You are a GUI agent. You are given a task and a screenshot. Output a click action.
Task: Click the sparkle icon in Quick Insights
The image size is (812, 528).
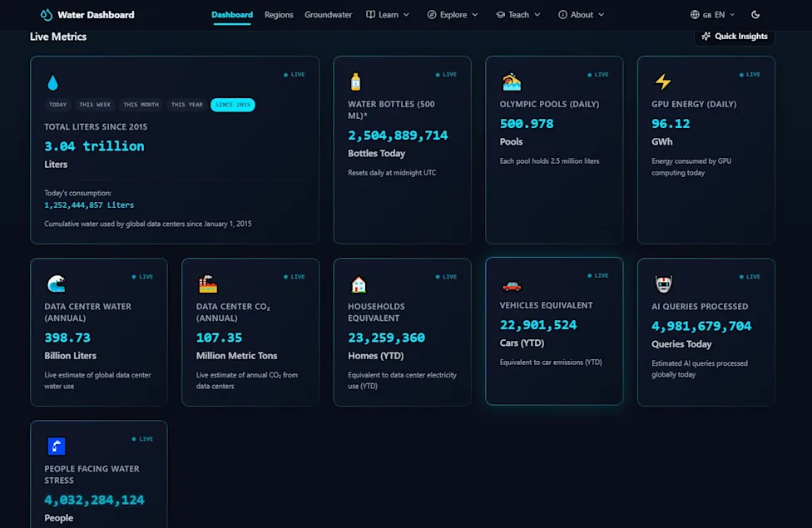(x=706, y=37)
